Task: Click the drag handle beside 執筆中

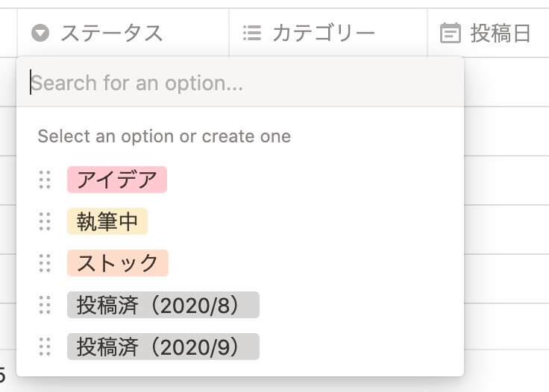Action: [x=45, y=221]
